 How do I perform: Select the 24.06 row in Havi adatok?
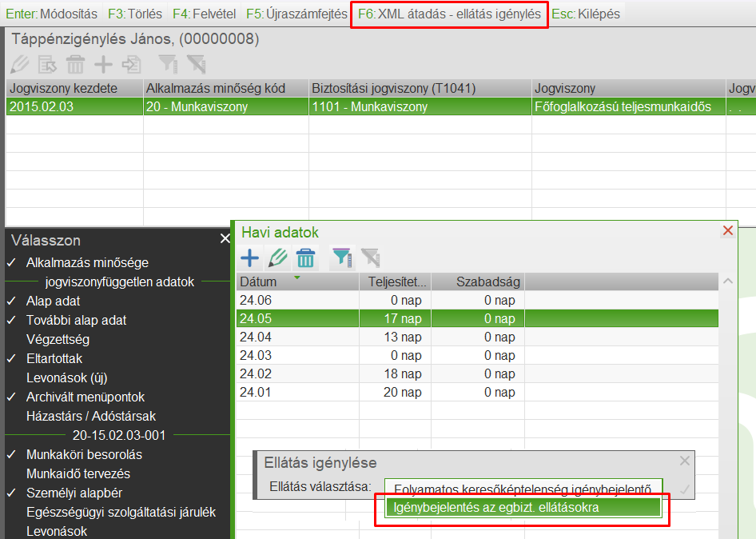477,300
